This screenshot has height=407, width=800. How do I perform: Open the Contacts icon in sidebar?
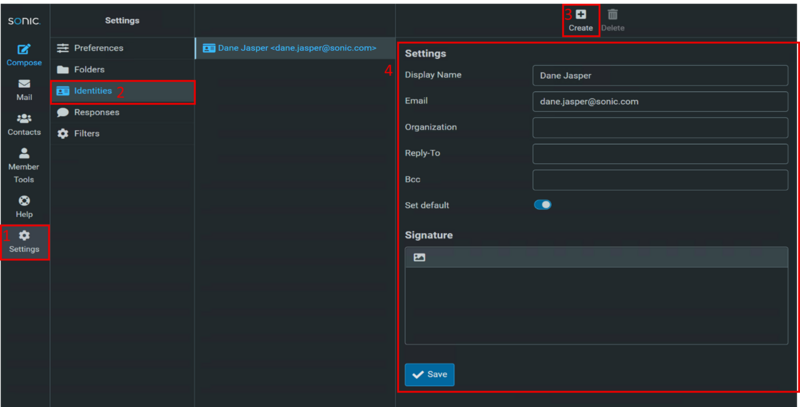24,119
